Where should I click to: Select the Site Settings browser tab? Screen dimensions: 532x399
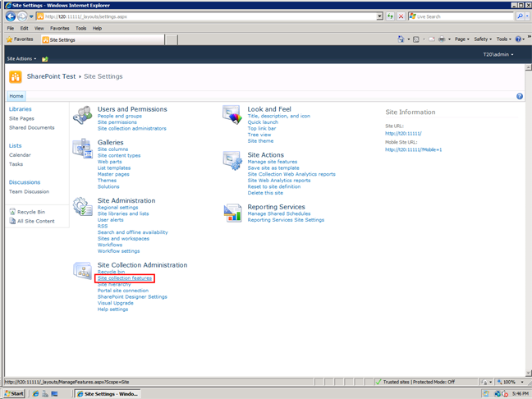103,39
